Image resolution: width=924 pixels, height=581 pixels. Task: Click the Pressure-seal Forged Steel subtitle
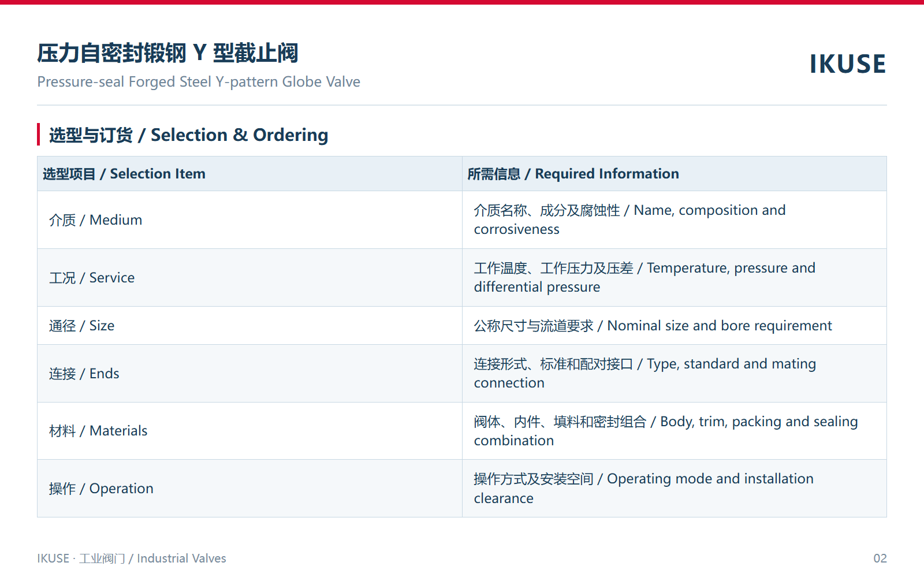click(199, 82)
